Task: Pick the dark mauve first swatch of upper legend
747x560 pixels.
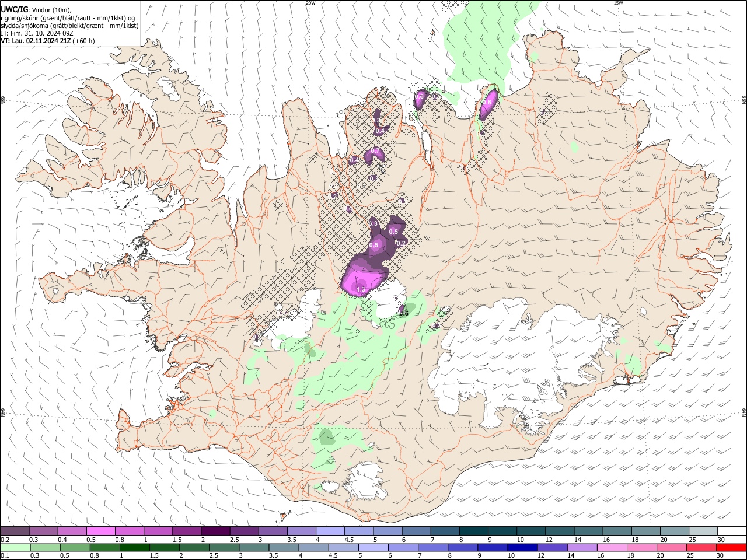Action: point(15,531)
